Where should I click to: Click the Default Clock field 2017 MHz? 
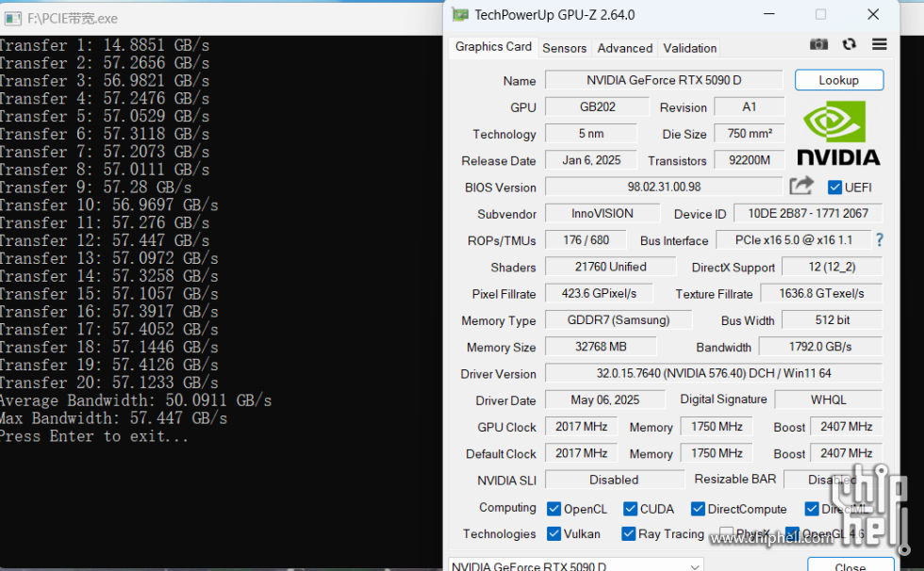581,453
